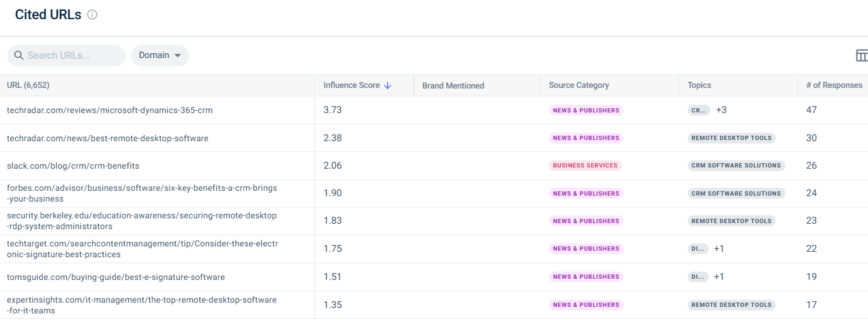Viewport: 868px width, 320px height.
Task: Click Remote Desktop Tools tag in expertinsights row
Action: click(731, 304)
